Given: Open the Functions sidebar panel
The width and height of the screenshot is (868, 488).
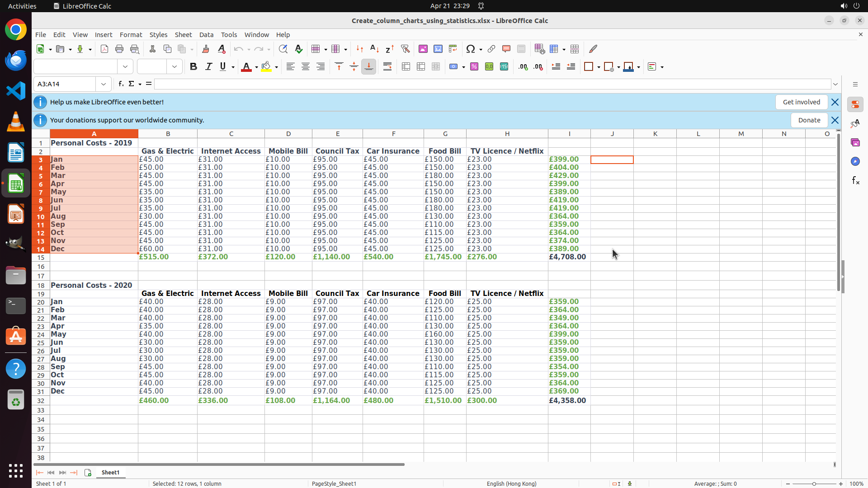Looking at the screenshot, I should tap(855, 181).
